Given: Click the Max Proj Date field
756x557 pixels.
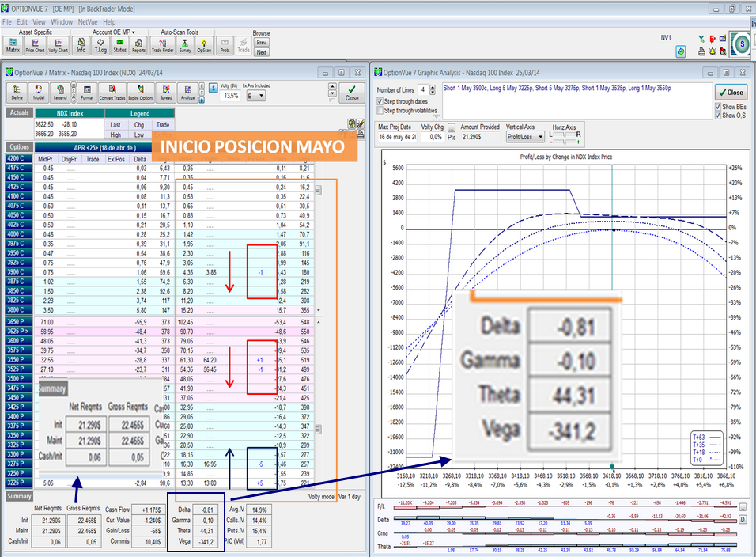Looking at the screenshot, I should point(398,137).
